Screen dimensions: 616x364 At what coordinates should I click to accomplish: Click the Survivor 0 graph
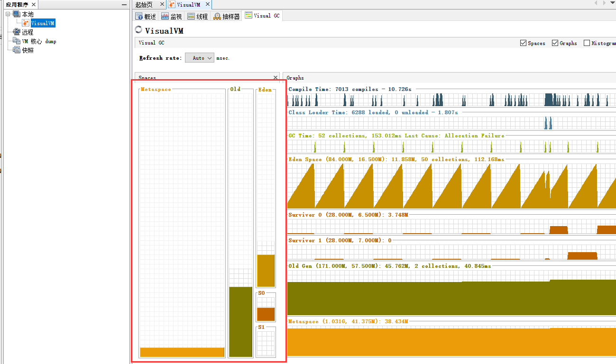click(x=451, y=227)
